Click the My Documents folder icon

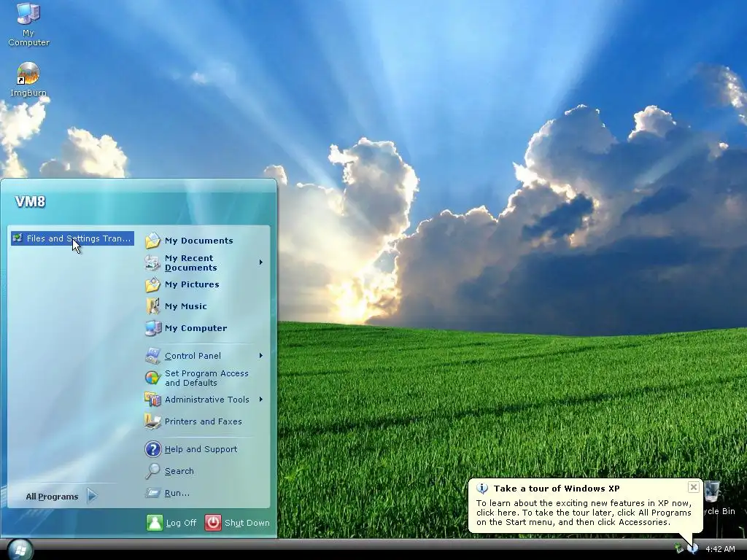tap(152, 241)
